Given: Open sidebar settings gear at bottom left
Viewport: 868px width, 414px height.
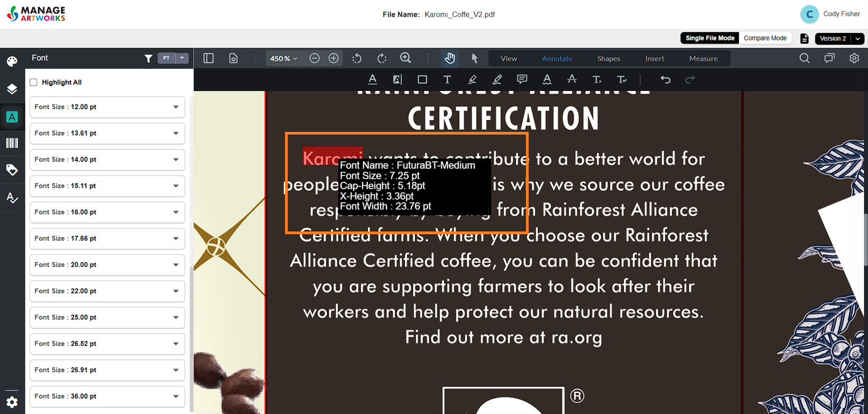Looking at the screenshot, I should [x=12, y=402].
